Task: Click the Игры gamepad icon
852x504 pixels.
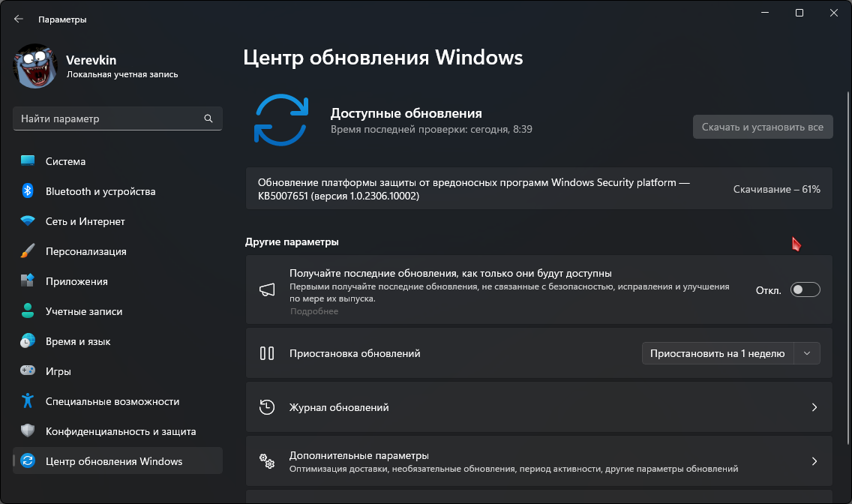Action: click(x=28, y=371)
